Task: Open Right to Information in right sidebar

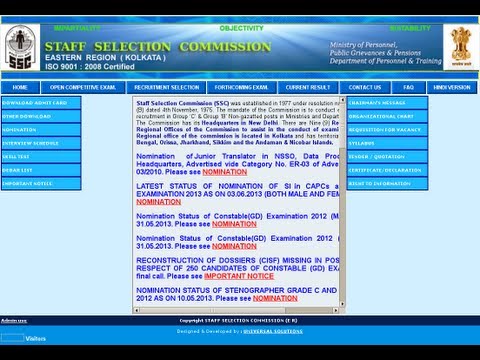Action: (x=387, y=184)
